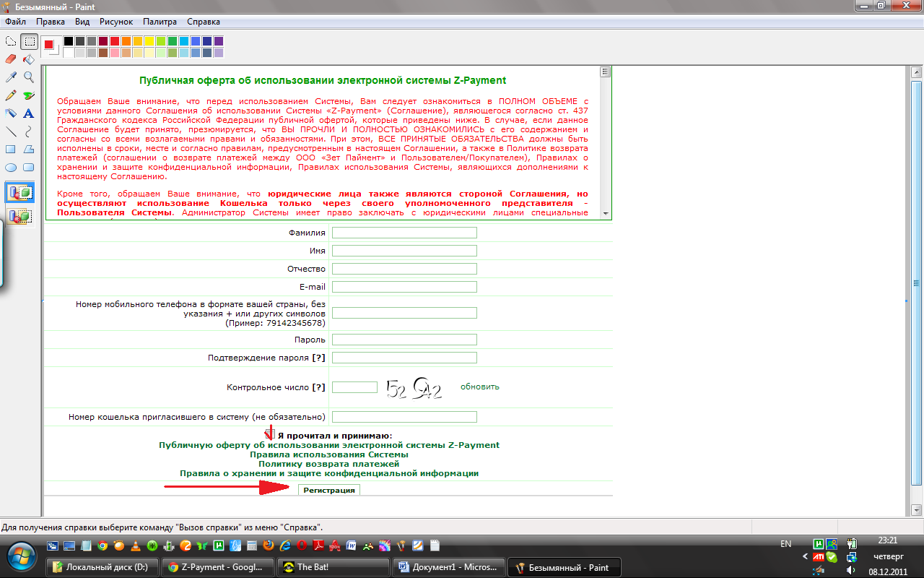
Task: Choose the Rectangle shape tool
Action: coord(11,149)
